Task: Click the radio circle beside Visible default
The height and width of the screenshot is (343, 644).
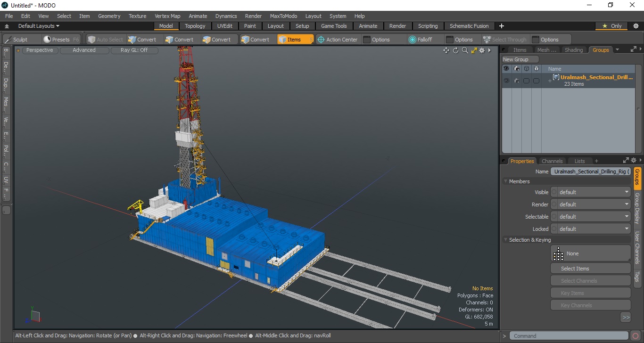Action: click(554, 192)
